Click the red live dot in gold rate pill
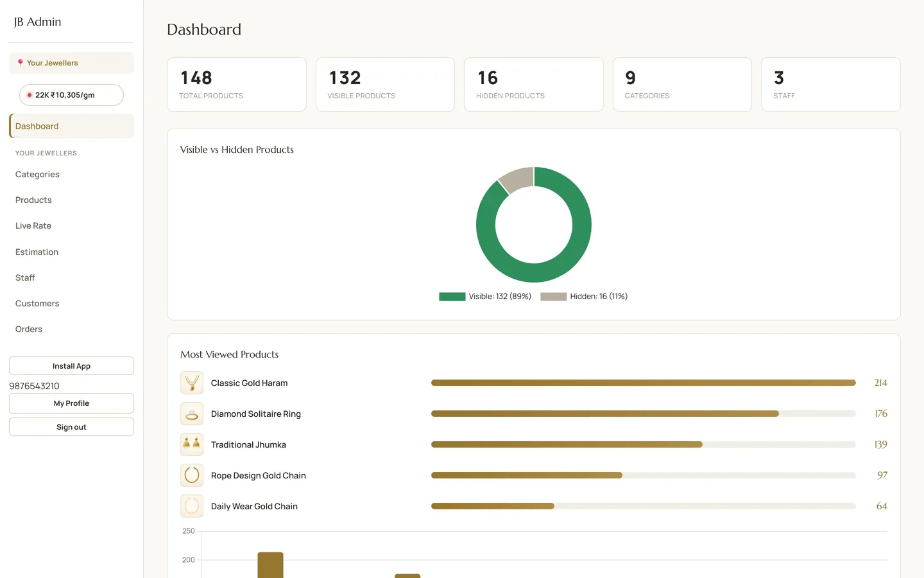 [30, 95]
